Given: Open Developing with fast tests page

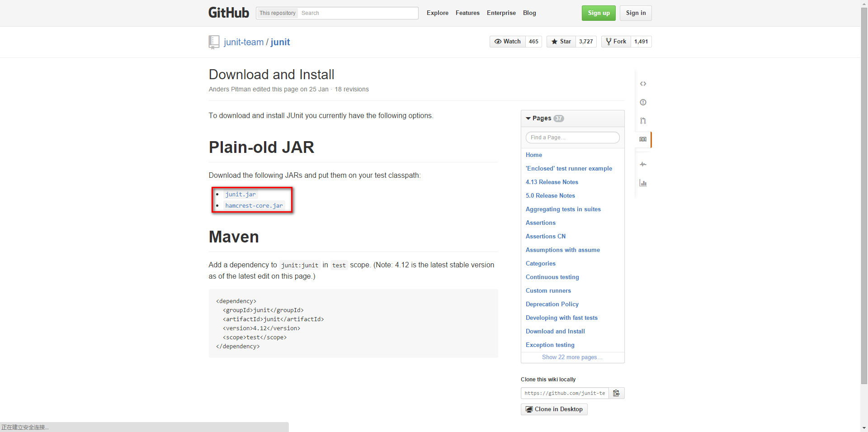Looking at the screenshot, I should click(561, 318).
